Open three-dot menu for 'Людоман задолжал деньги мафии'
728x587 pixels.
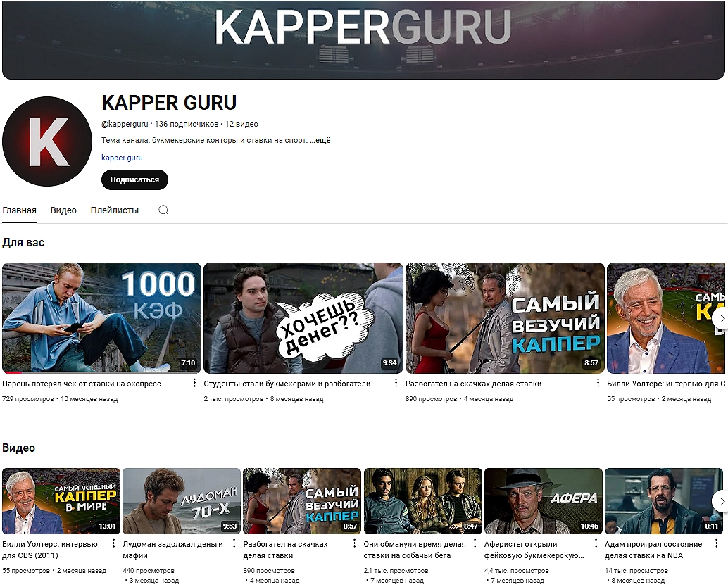(x=234, y=544)
